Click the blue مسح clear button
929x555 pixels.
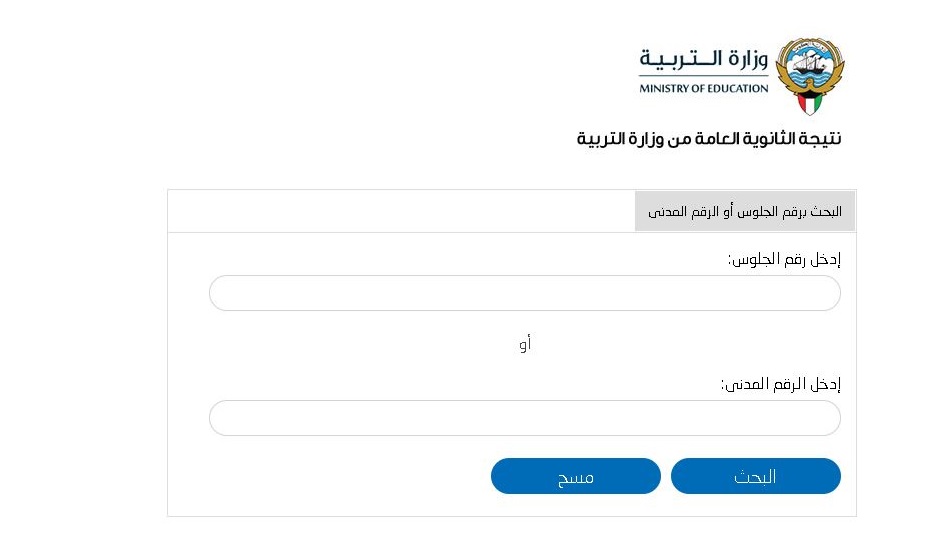(575, 476)
